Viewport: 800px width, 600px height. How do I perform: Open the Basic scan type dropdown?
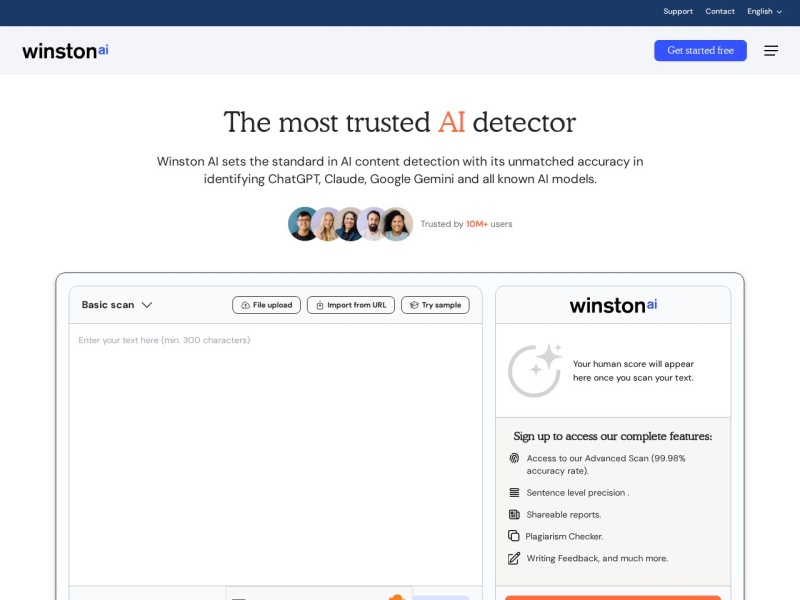(x=117, y=305)
